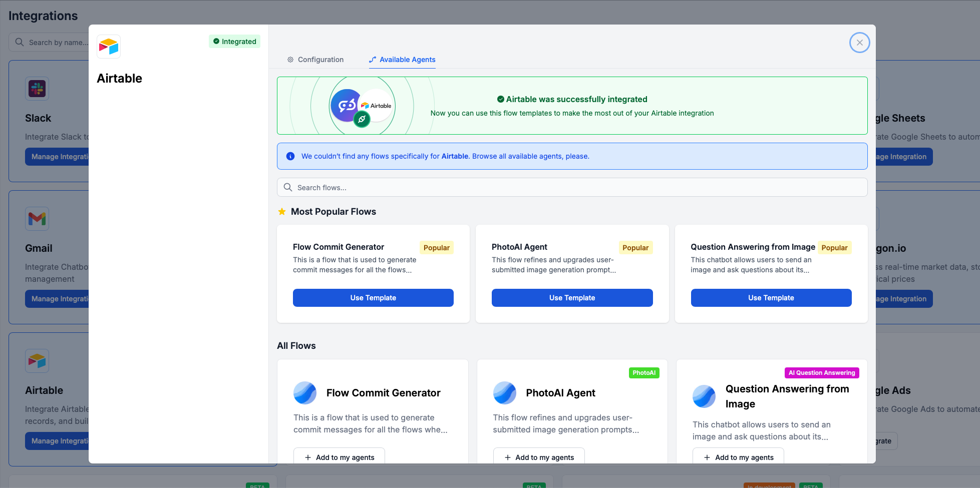Click Add to my agents for Question Answering from Image
This screenshot has height=488, width=980.
pos(738,456)
